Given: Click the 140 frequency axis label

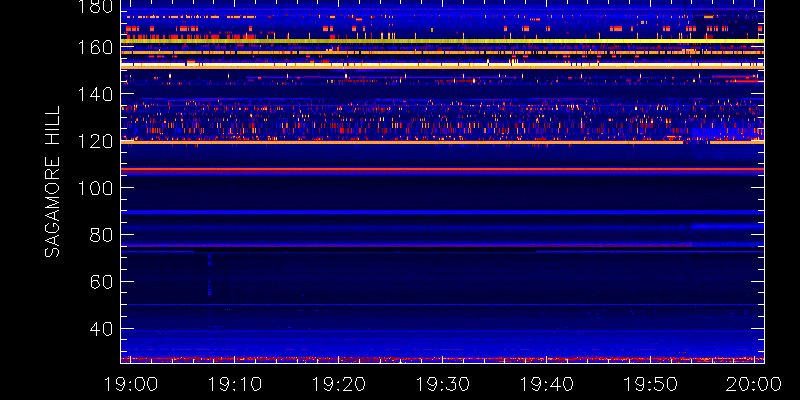Looking at the screenshot, I should click(x=96, y=94).
